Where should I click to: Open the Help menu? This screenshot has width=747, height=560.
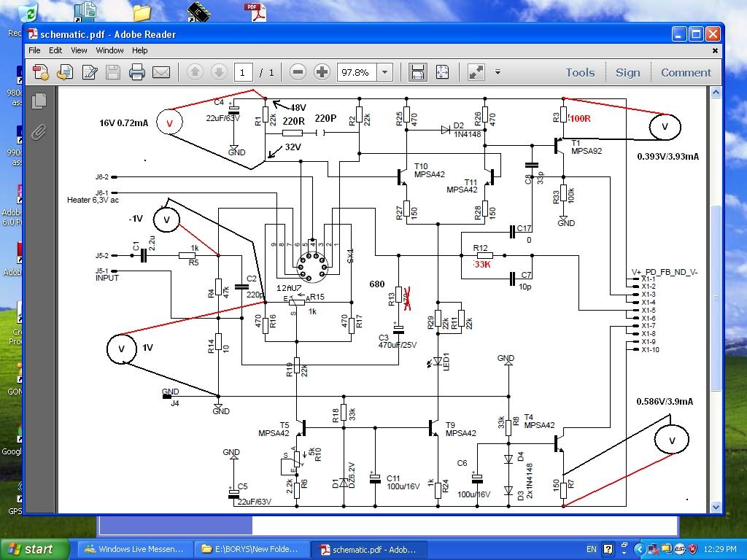139,50
